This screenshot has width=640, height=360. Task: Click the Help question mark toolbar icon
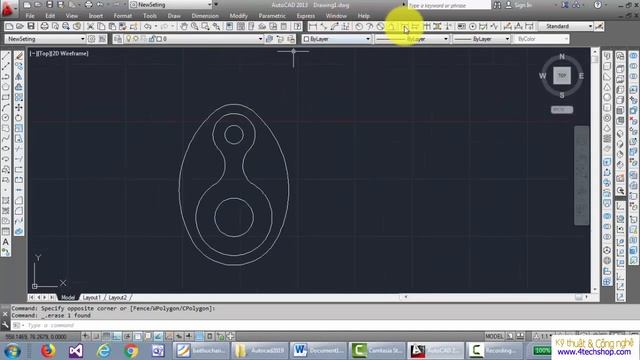point(298,27)
